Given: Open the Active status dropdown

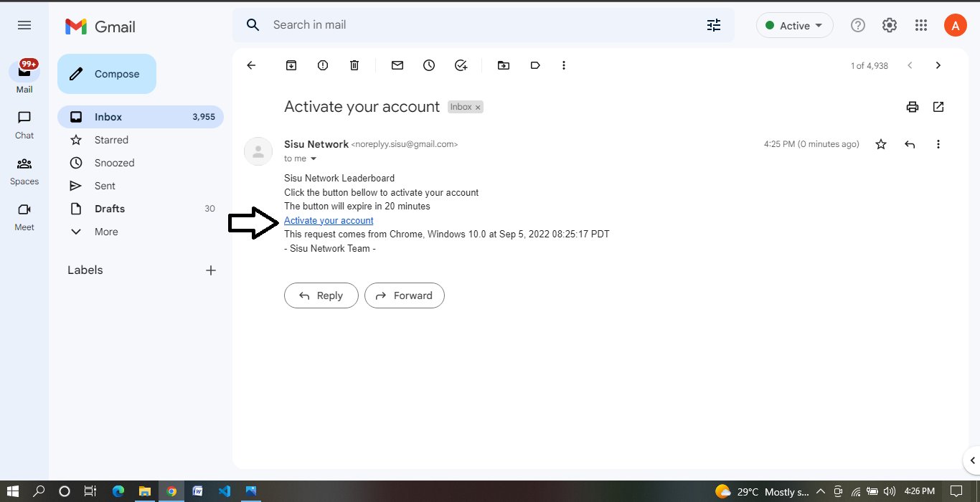Looking at the screenshot, I should click(795, 26).
